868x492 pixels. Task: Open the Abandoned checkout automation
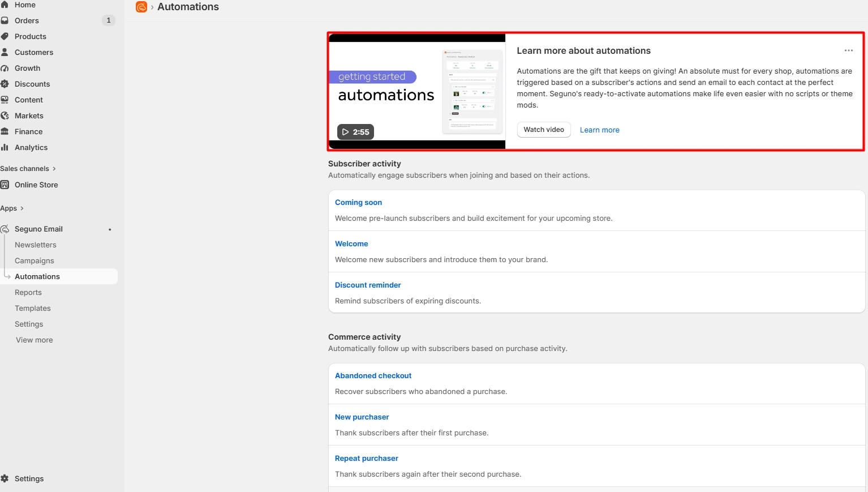coord(373,375)
